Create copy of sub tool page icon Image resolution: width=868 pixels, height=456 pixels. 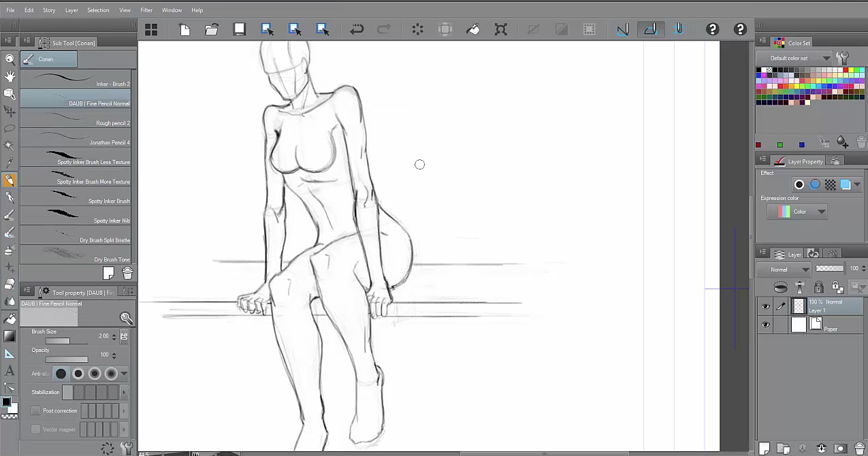pyautogui.click(x=108, y=273)
